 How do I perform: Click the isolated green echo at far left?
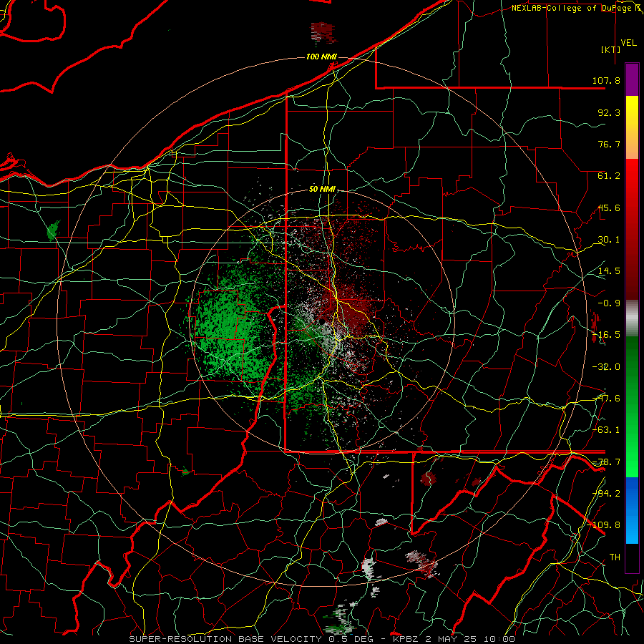[x=53, y=230]
